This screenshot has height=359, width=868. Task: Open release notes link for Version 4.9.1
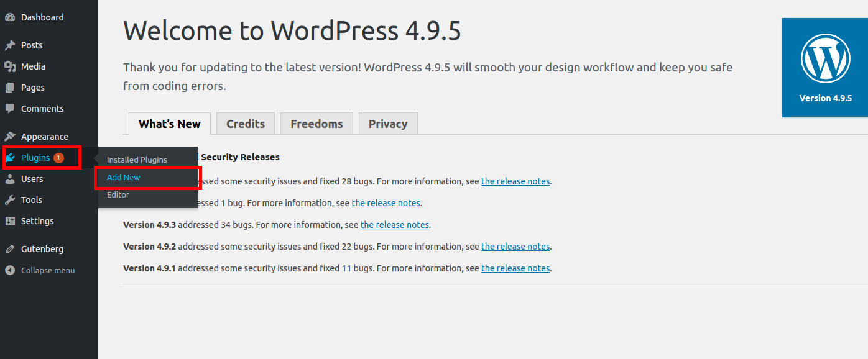tap(515, 268)
